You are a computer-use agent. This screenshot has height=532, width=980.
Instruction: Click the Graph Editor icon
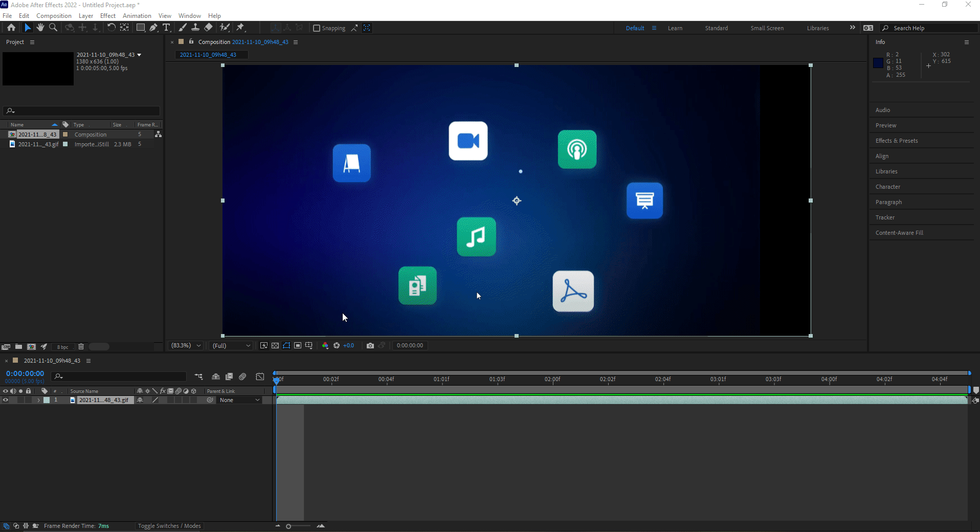coord(260,377)
